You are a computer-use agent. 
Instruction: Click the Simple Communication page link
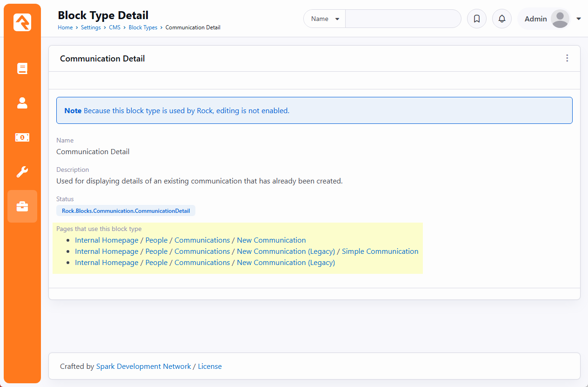point(380,251)
